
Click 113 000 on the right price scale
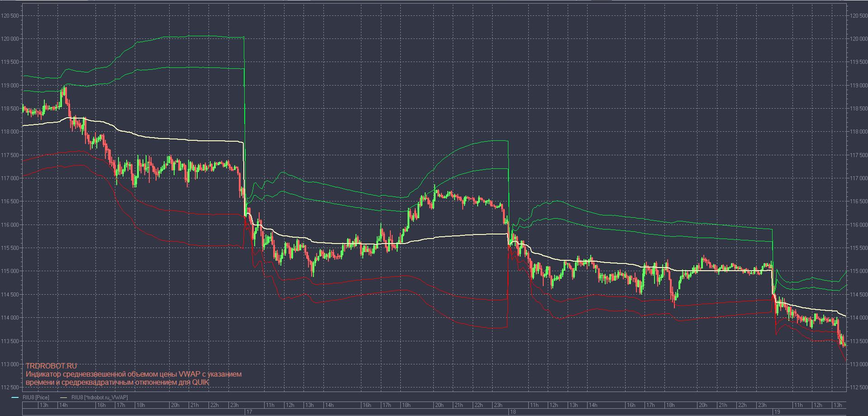pyautogui.click(x=858, y=364)
